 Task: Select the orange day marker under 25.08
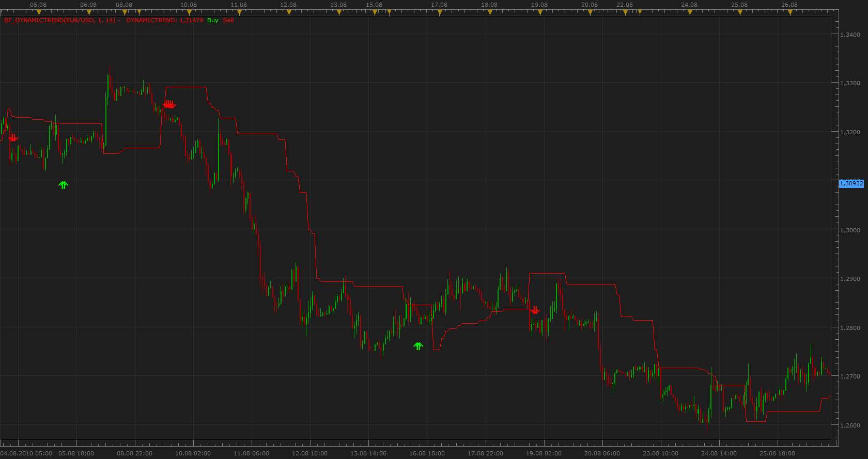(x=740, y=12)
